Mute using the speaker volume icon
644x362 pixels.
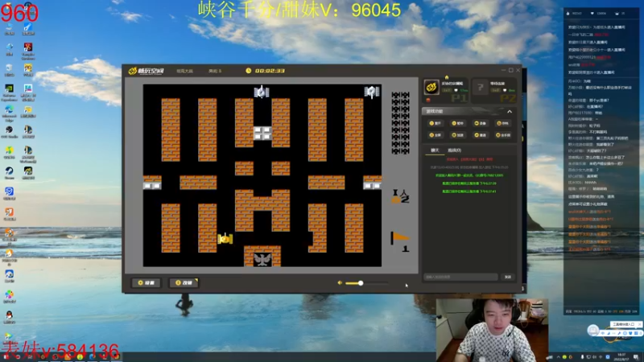[x=340, y=283]
